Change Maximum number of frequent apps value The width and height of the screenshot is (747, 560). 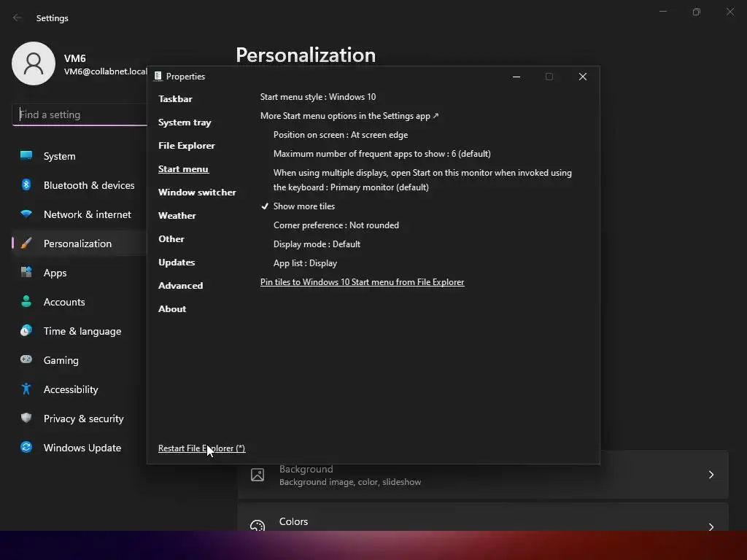382,154
